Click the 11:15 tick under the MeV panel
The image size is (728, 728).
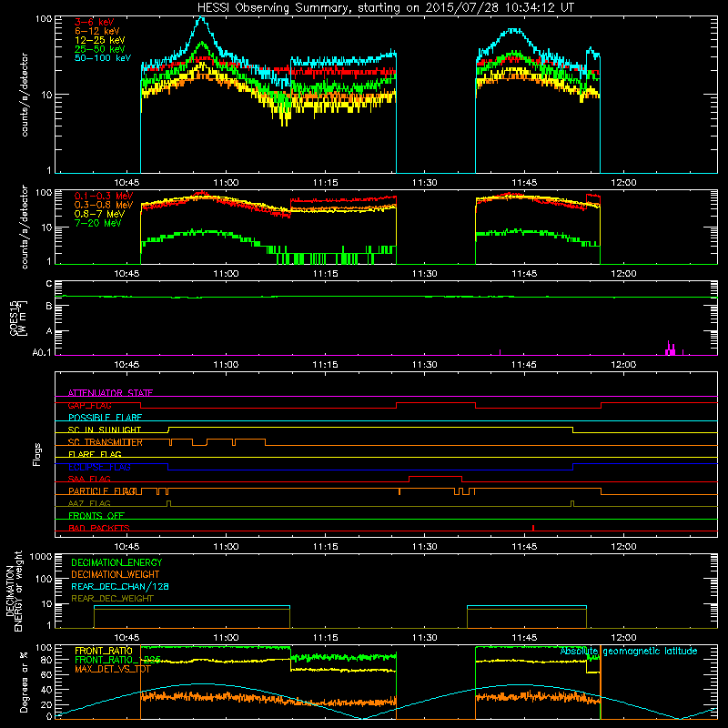pyautogui.click(x=326, y=274)
